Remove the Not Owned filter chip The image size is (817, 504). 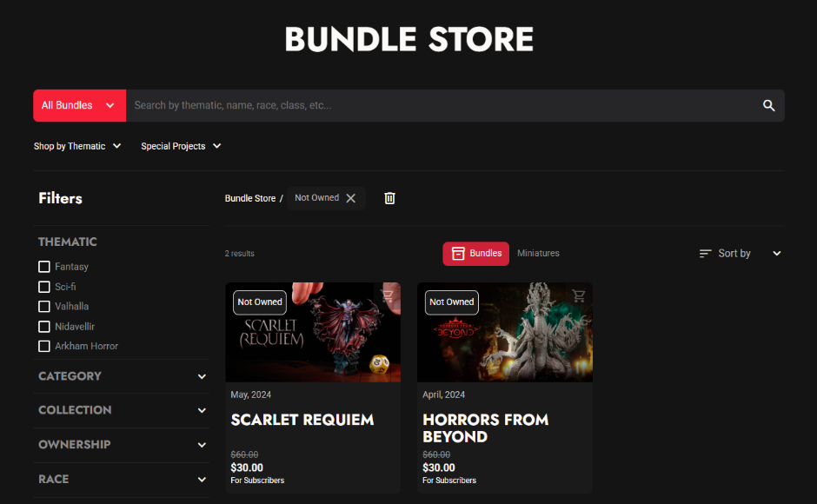[351, 198]
